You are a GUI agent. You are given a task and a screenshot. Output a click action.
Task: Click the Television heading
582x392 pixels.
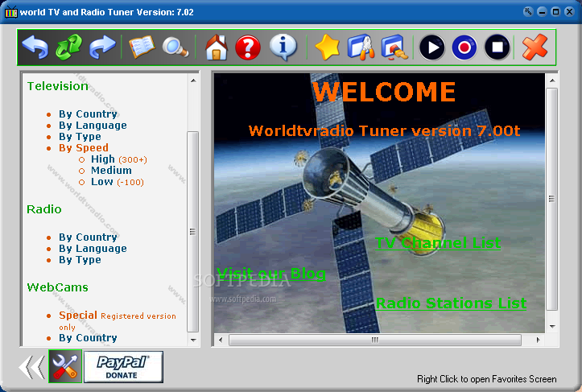pos(57,86)
